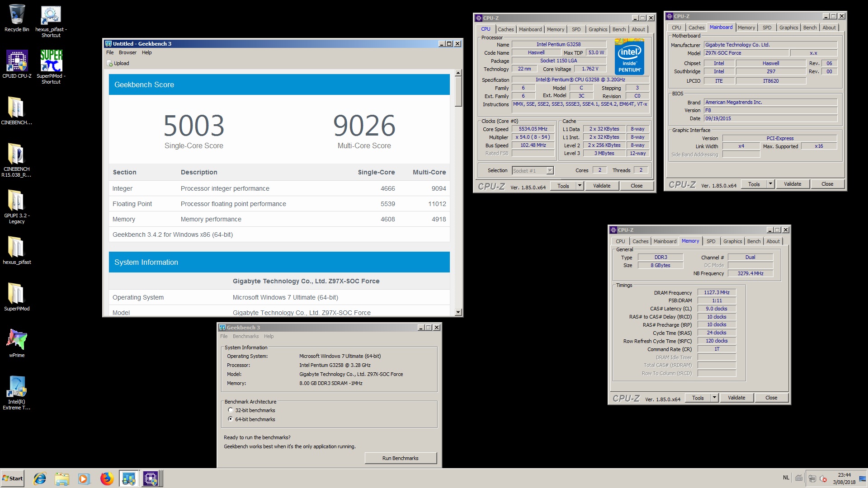Click Close in CPU tab window
The image size is (868, 488).
tap(637, 186)
